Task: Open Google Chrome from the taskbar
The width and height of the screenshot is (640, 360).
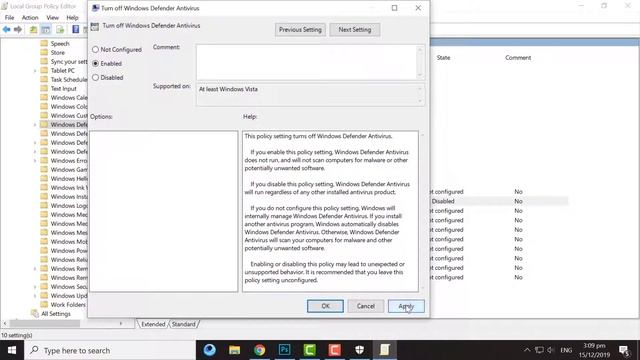Action: pos(259,350)
